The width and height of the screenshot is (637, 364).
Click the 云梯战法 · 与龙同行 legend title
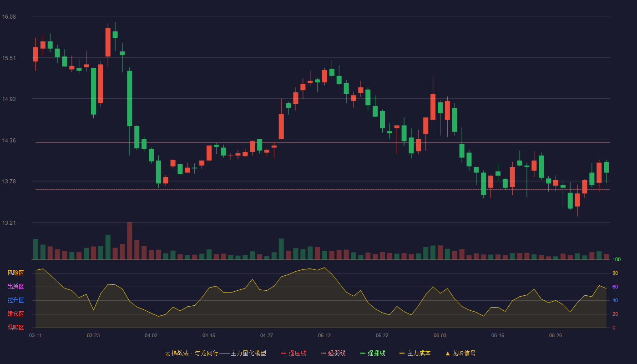[216, 353]
